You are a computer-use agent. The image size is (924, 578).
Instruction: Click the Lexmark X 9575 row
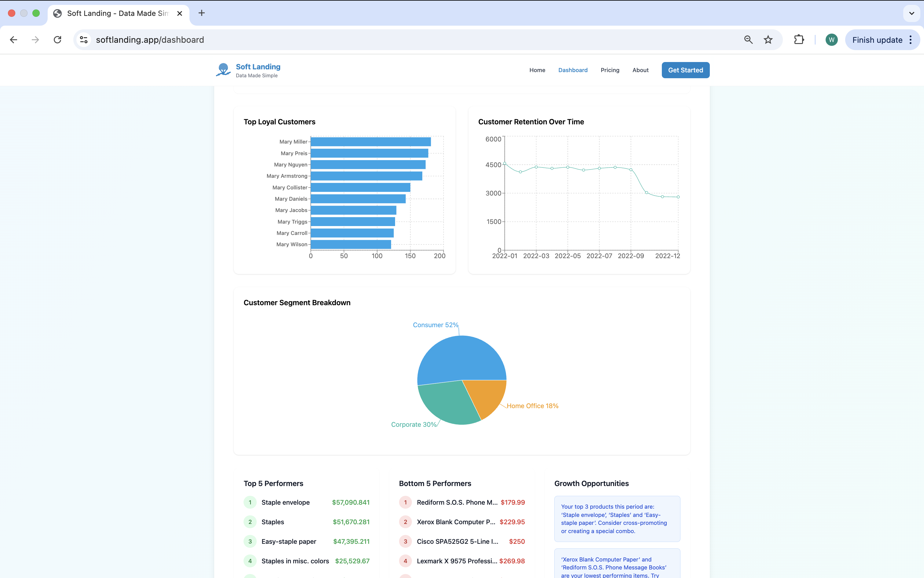click(x=462, y=561)
